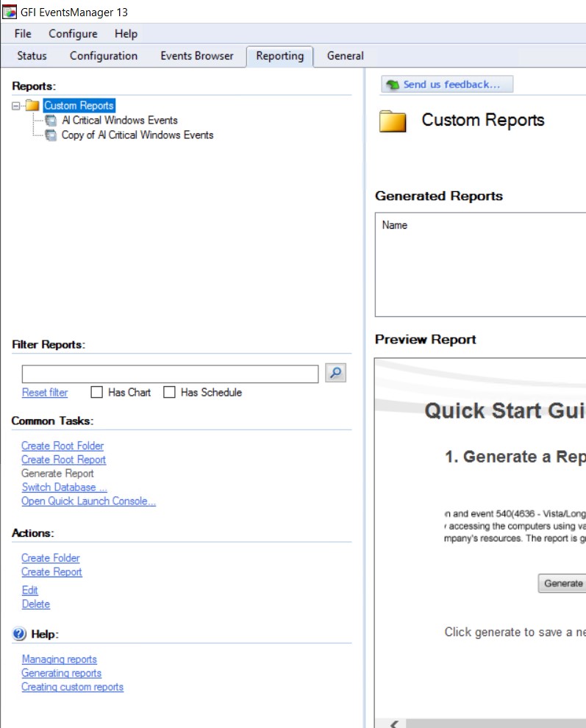Screen dimensions: 586x728
Task: Click the Name column header in Generated Reports
Action: pos(395,225)
